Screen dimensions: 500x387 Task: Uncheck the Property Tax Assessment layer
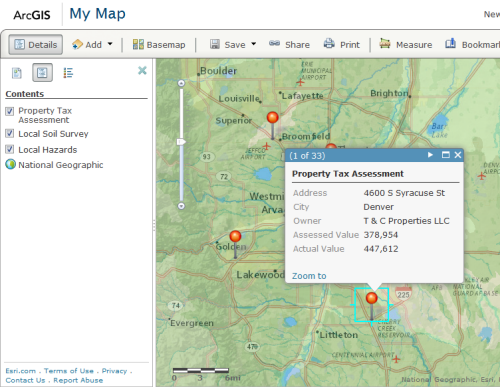[x=10, y=111]
